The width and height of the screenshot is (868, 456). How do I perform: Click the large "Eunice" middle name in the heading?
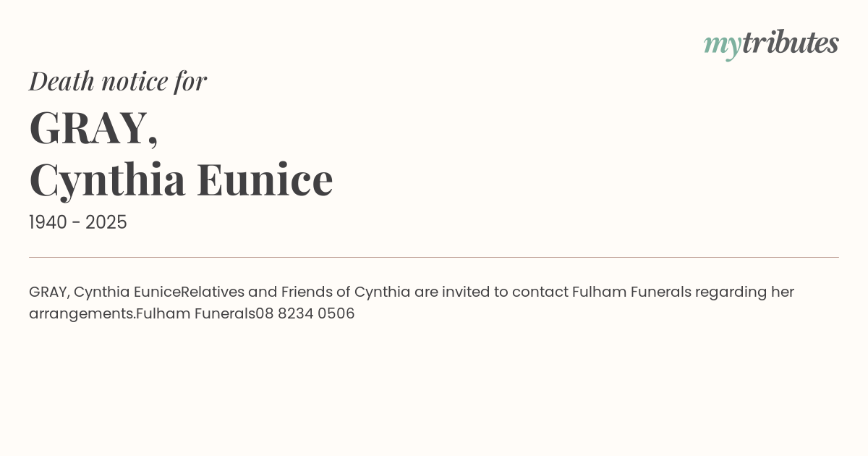coord(265,180)
